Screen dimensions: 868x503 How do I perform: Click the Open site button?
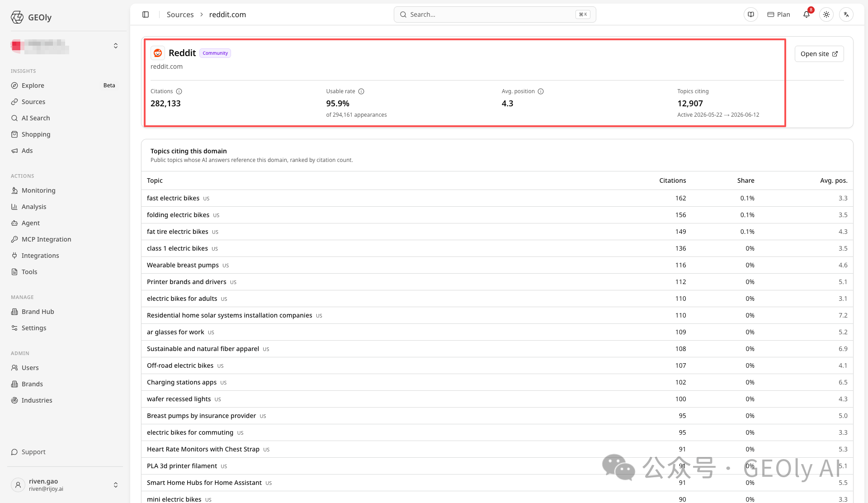click(x=819, y=54)
